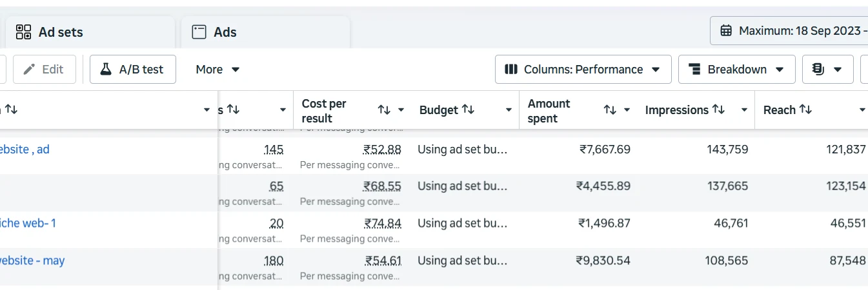
Task: Sort by Reach column
Action: (805, 110)
